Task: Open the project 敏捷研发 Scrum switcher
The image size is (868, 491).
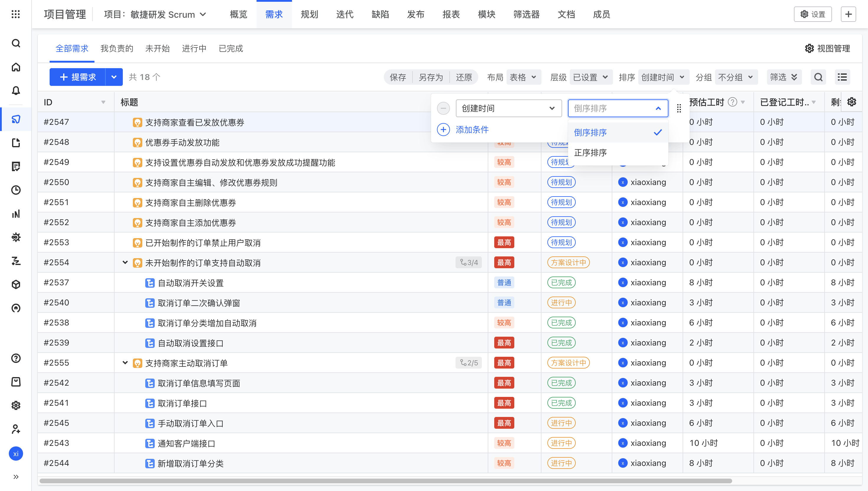Action: pyautogui.click(x=155, y=14)
